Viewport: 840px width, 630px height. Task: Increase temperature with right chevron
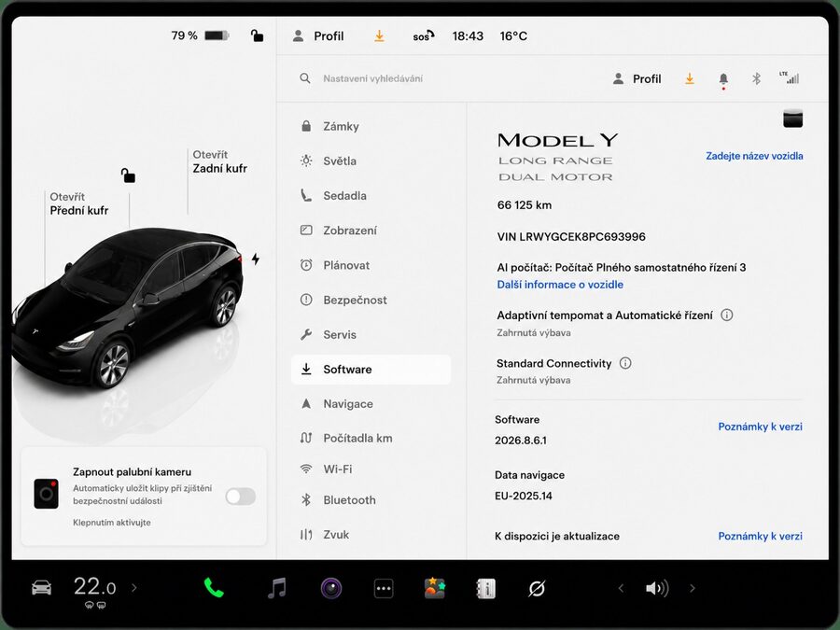pyautogui.click(x=133, y=588)
